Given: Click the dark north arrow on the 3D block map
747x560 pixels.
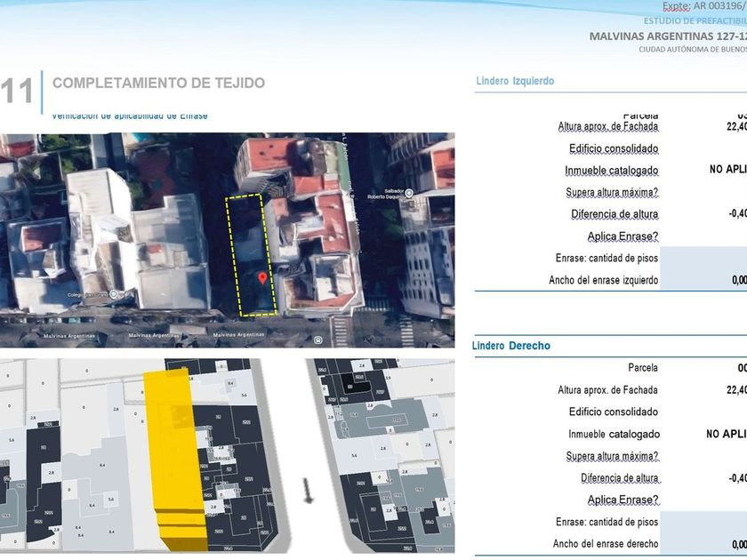Looking at the screenshot, I should 308,491.
